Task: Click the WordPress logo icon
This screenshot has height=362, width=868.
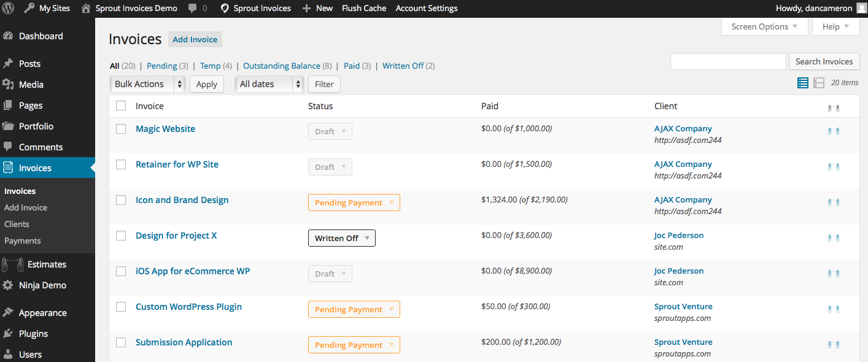Action: tap(9, 9)
